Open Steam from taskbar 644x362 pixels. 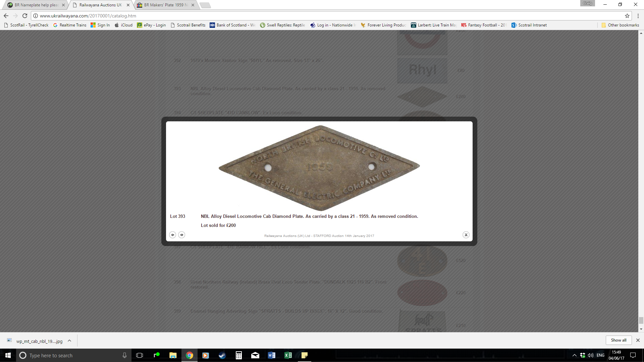pyautogui.click(x=222, y=355)
